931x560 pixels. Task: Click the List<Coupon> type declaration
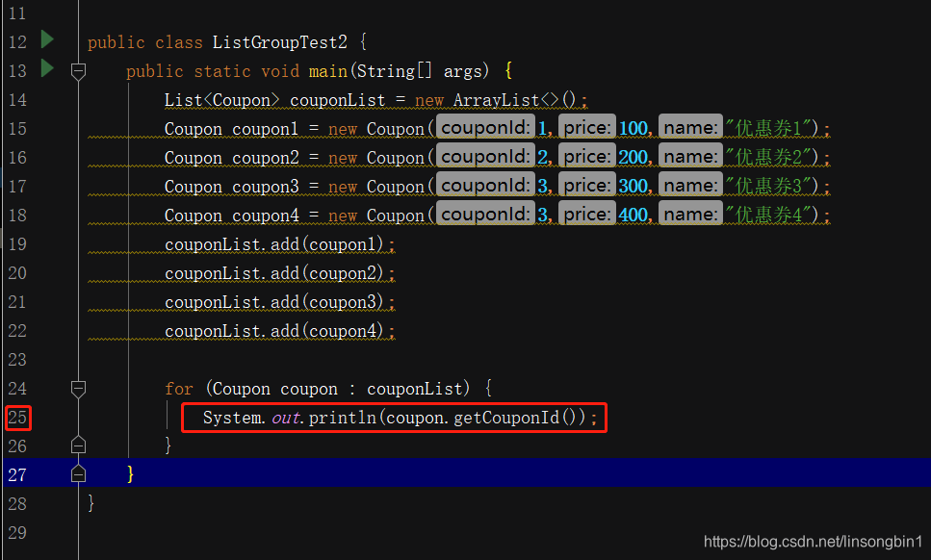coord(221,100)
